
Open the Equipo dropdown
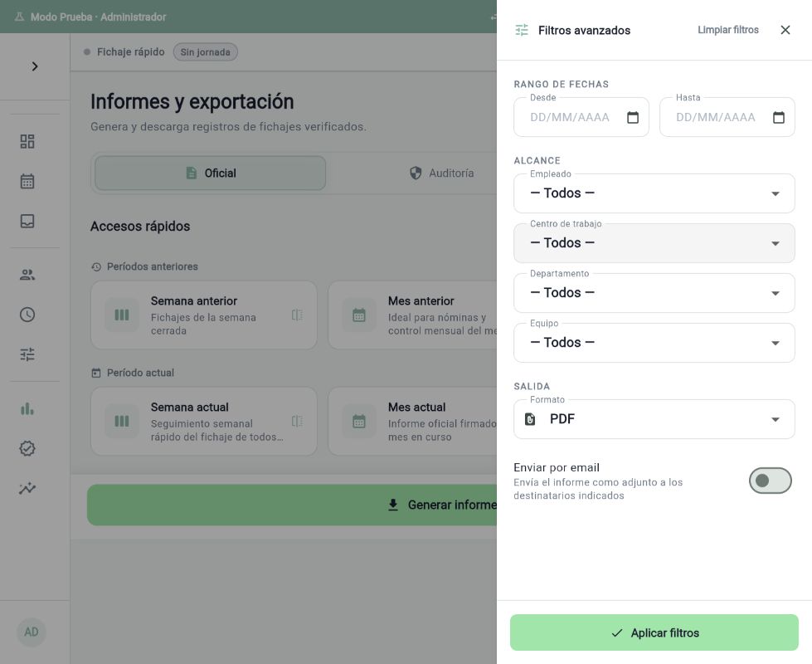click(654, 343)
